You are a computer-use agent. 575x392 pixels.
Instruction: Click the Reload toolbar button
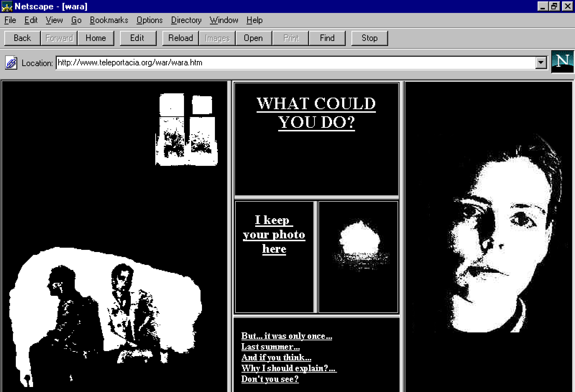(x=180, y=38)
